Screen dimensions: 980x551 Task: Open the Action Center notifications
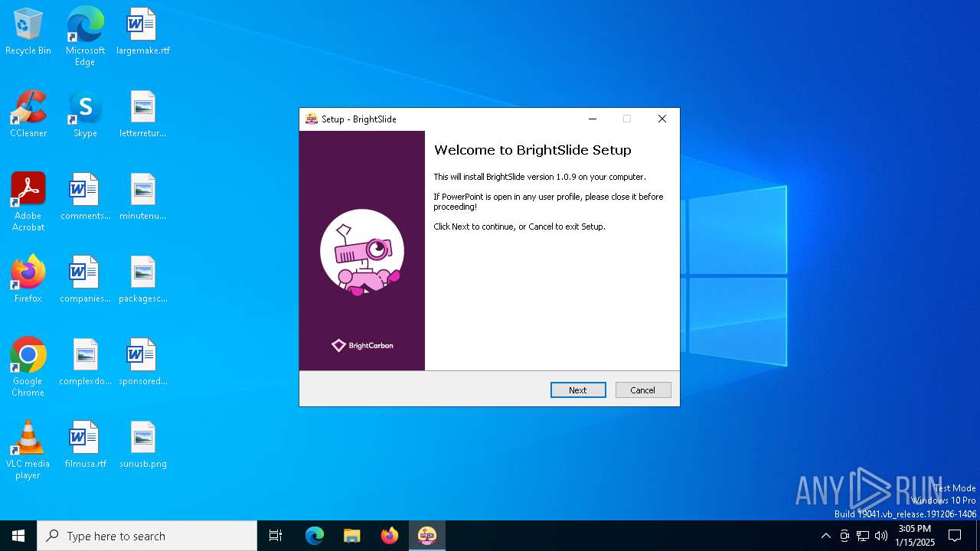pos(955,536)
